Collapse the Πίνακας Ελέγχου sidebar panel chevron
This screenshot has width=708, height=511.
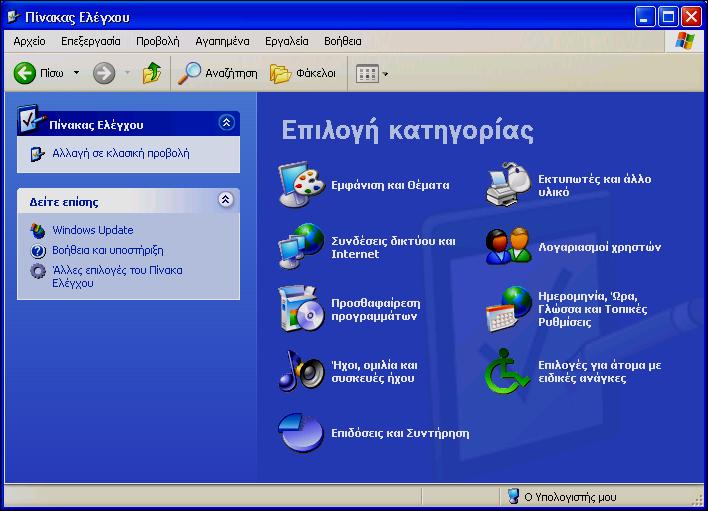[x=226, y=122]
